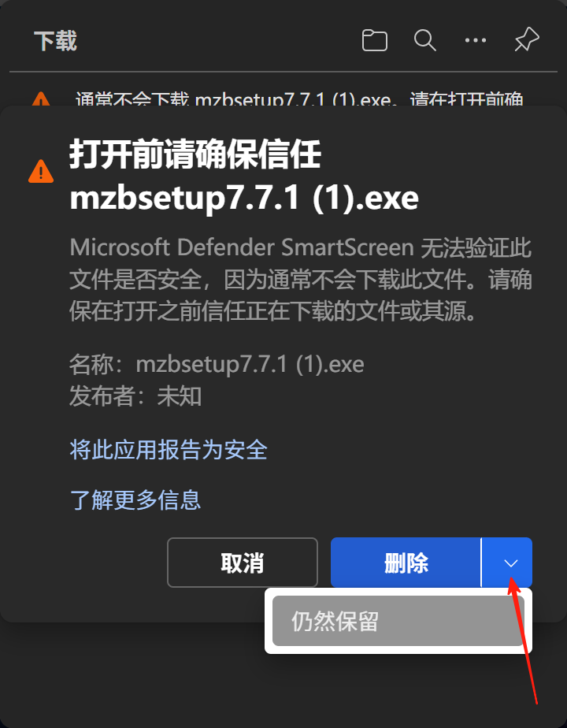The width and height of the screenshot is (567, 728).
Task: Click the 发布者:未知 publisher line
Action: pyautogui.click(x=135, y=396)
